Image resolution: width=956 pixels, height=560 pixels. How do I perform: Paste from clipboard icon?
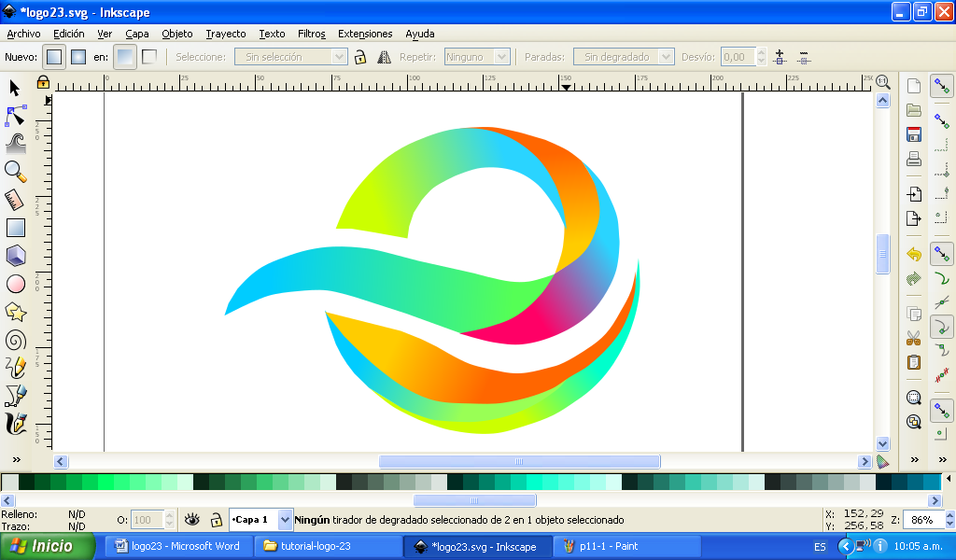pyautogui.click(x=913, y=362)
